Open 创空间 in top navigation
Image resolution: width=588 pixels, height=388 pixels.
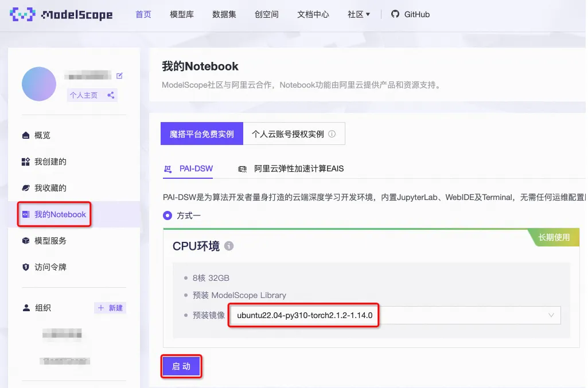click(x=267, y=14)
